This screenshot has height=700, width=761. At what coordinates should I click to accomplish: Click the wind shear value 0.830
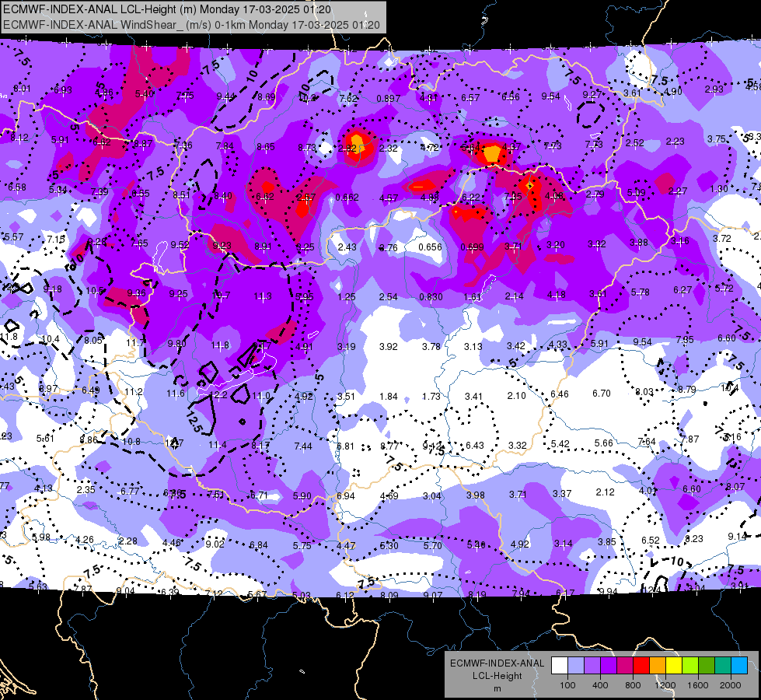(431, 297)
